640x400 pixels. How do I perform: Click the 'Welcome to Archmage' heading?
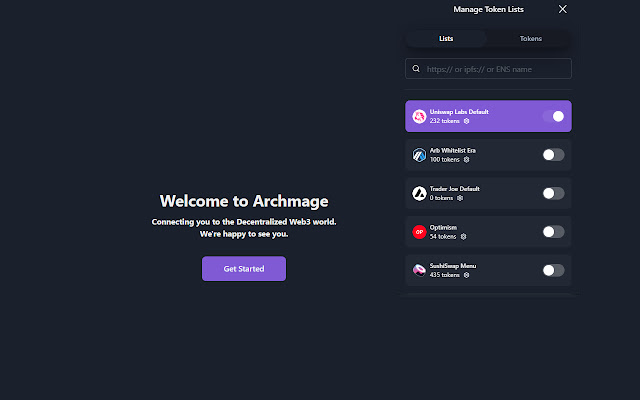coord(244,201)
